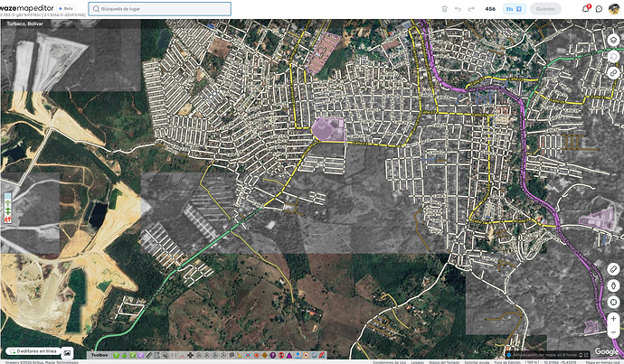
Task: Toggle the Beta mode switch
Action: click(66, 8)
